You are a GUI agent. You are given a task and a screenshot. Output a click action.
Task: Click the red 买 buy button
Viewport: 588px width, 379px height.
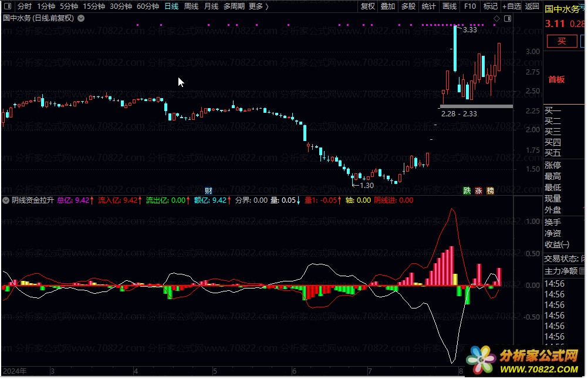tap(562, 41)
